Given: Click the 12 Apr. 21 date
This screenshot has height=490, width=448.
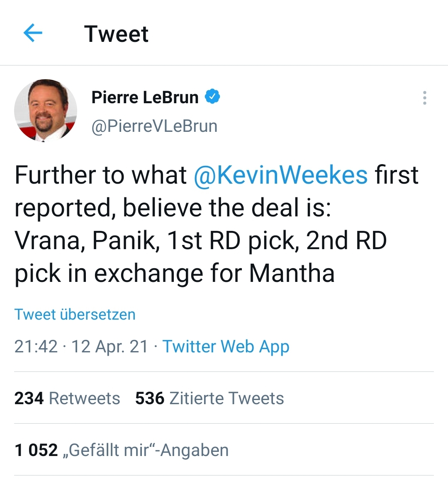Looking at the screenshot, I should coord(110,347).
